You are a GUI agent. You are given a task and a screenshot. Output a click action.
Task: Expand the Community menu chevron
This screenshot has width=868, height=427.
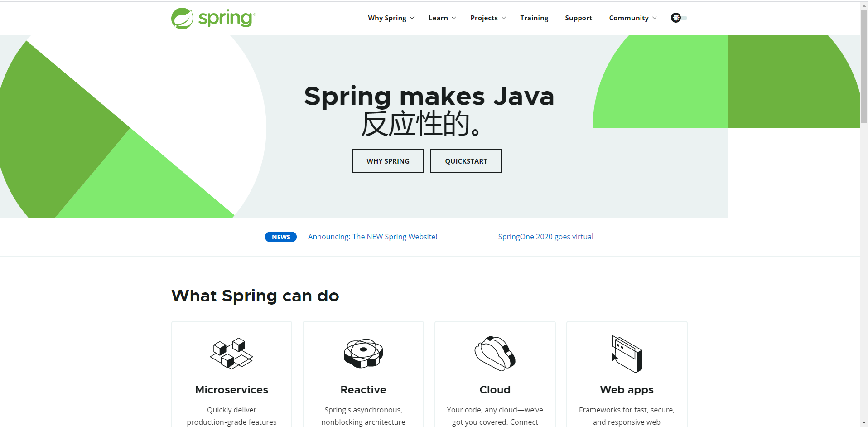(655, 18)
